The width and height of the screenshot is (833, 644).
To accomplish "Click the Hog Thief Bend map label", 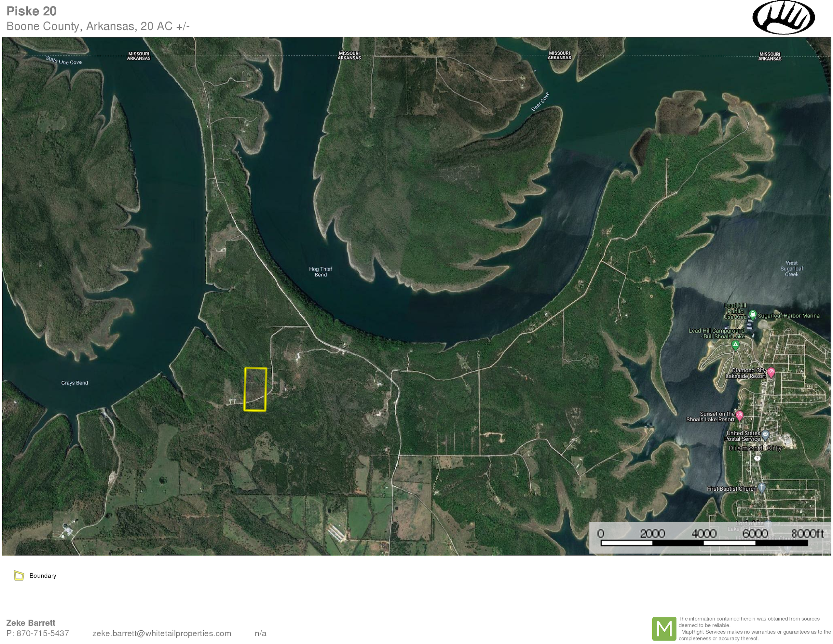I will pos(321,272).
